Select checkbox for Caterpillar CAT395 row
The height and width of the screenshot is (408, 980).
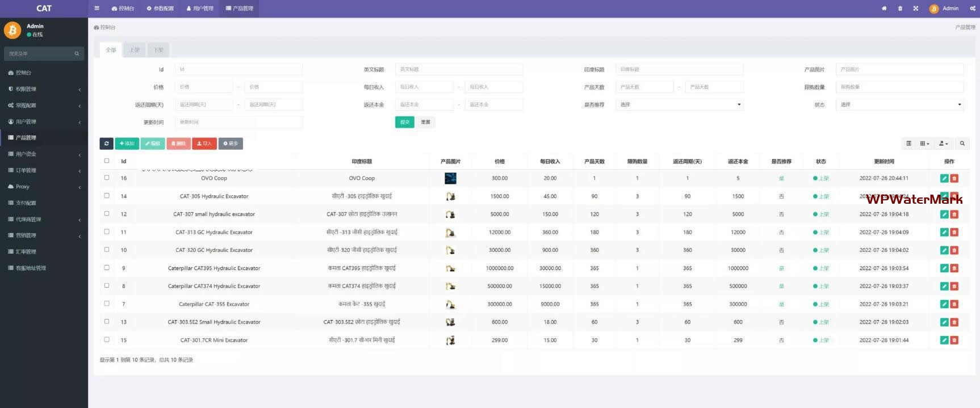(107, 268)
